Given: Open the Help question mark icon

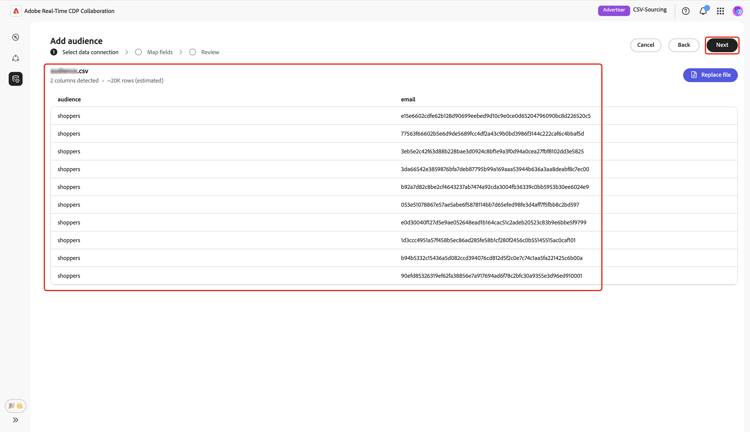Looking at the screenshot, I should point(685,11).
